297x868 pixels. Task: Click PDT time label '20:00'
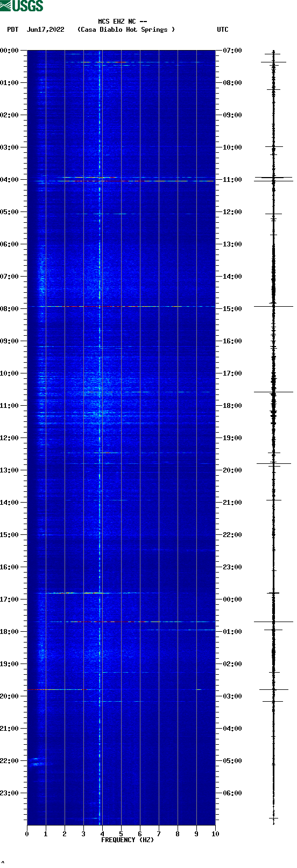coord(10,696)
